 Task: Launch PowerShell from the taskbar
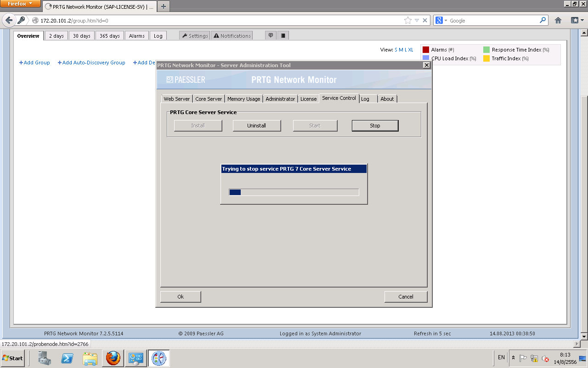click(x=67, y=358)
